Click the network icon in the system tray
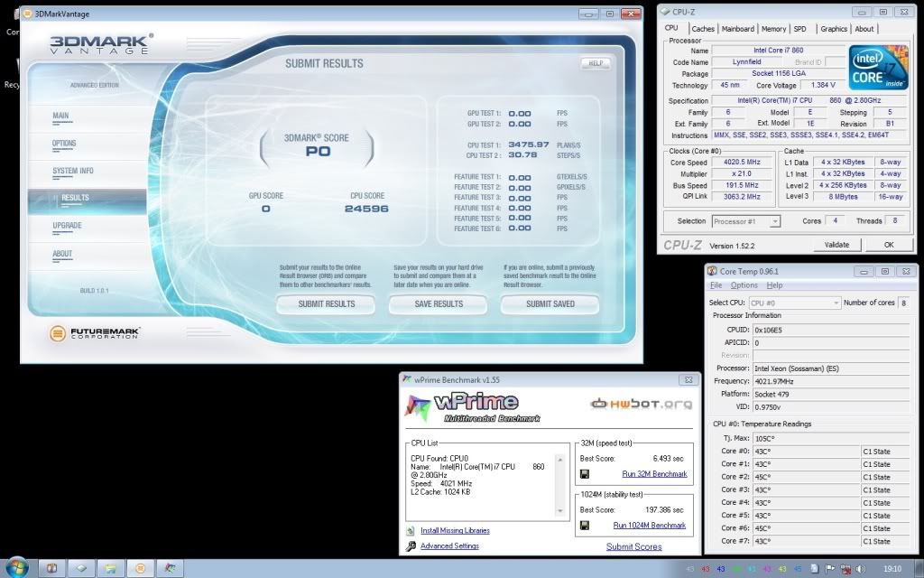924x578 pixels. click(845, 569)
